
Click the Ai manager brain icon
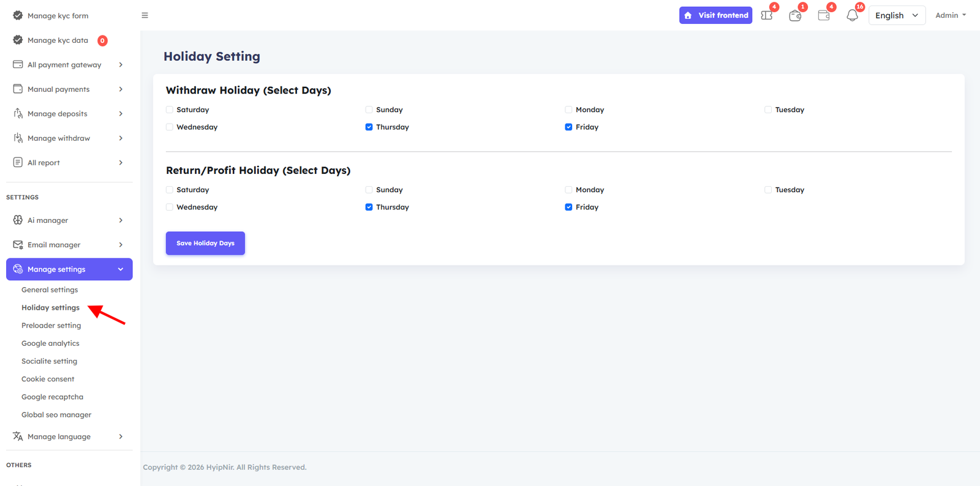18,220
